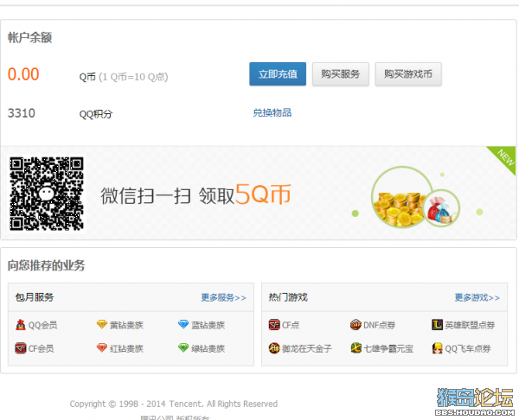Open the 红钻贵族 text link
The width and height of the screenshot is (519, 420).
[x=126, y=348]
